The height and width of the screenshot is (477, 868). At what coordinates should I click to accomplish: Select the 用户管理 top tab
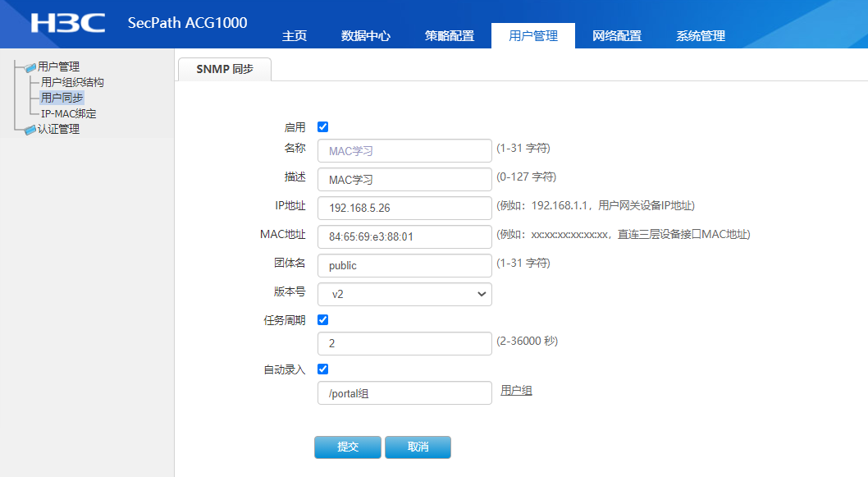coord(533,36)
